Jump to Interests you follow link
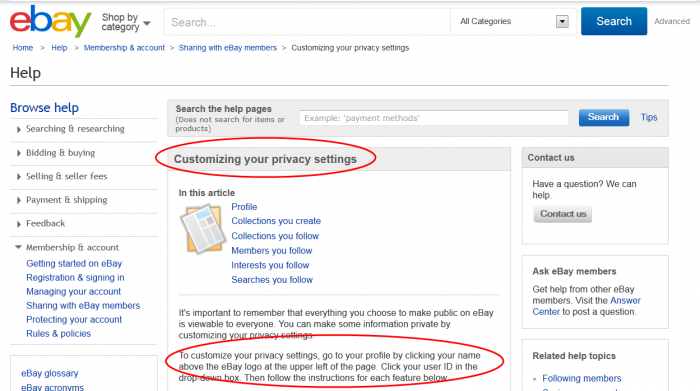The width and height of the screenshot is (700, 391). 270,265
